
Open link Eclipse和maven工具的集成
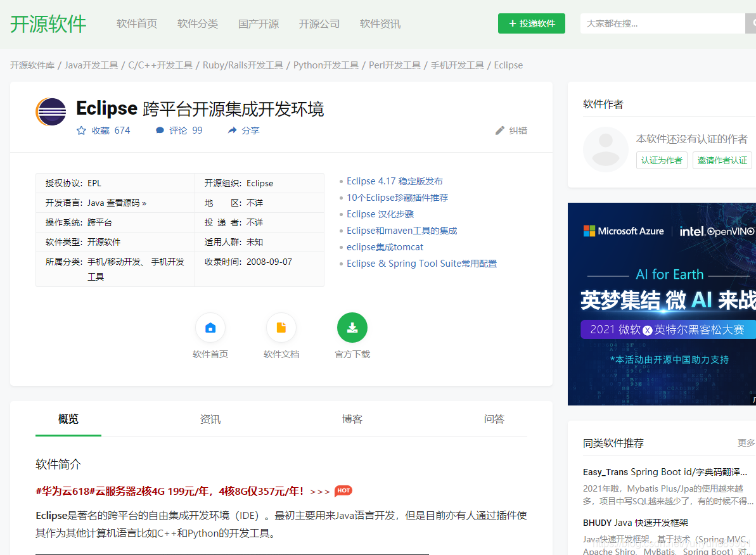(402, 231)
